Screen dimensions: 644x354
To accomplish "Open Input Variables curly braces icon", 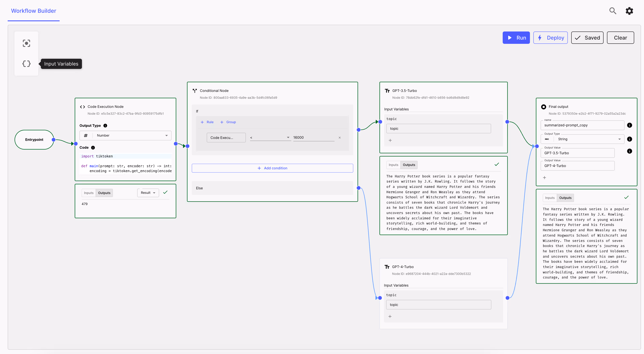I will tap(26, 64).
